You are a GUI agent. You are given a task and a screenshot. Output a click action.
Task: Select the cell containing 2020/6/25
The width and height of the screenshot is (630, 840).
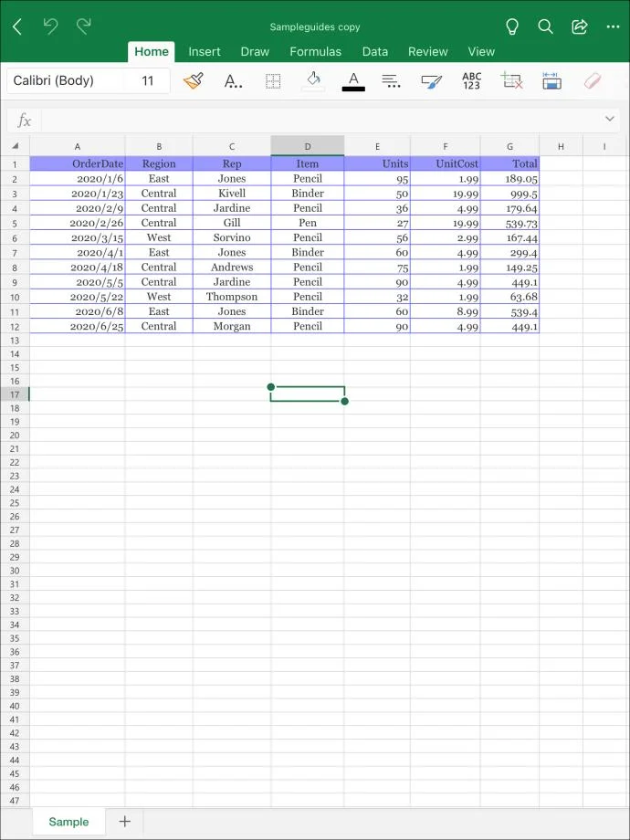click(x=78, y=326)
